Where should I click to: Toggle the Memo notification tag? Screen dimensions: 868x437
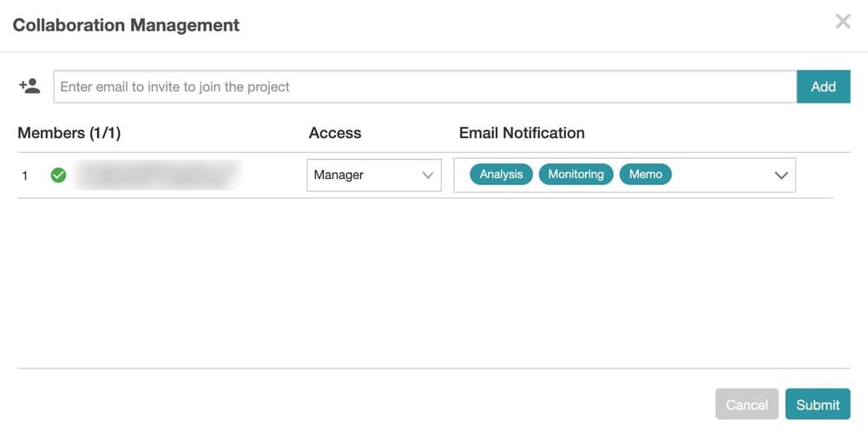[x=646, y=175]
